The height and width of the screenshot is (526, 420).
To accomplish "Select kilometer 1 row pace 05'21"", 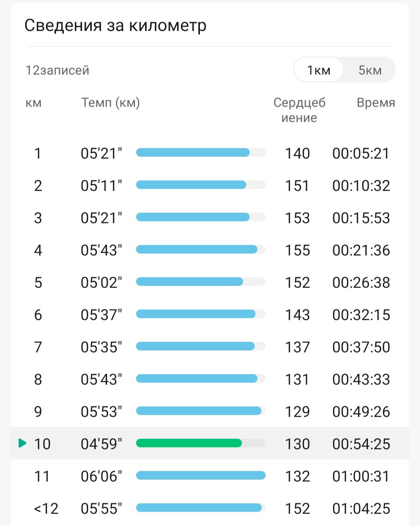I will [x=101, y=153].
